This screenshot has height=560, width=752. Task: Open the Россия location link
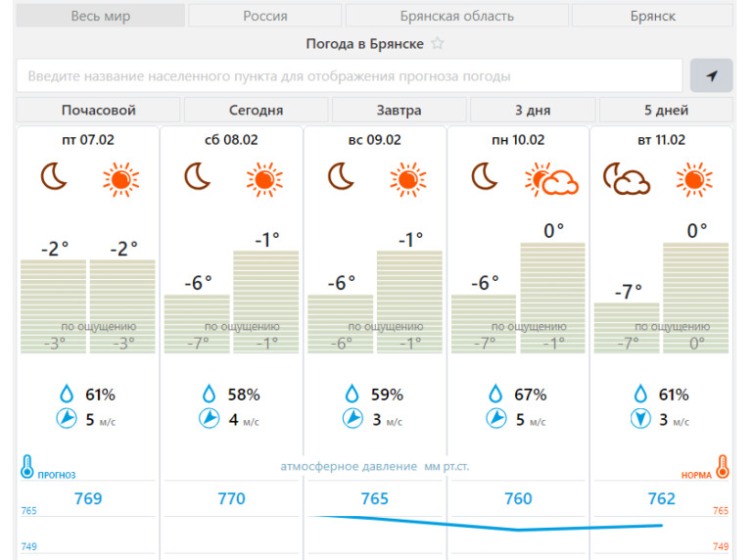pos(265,17)
